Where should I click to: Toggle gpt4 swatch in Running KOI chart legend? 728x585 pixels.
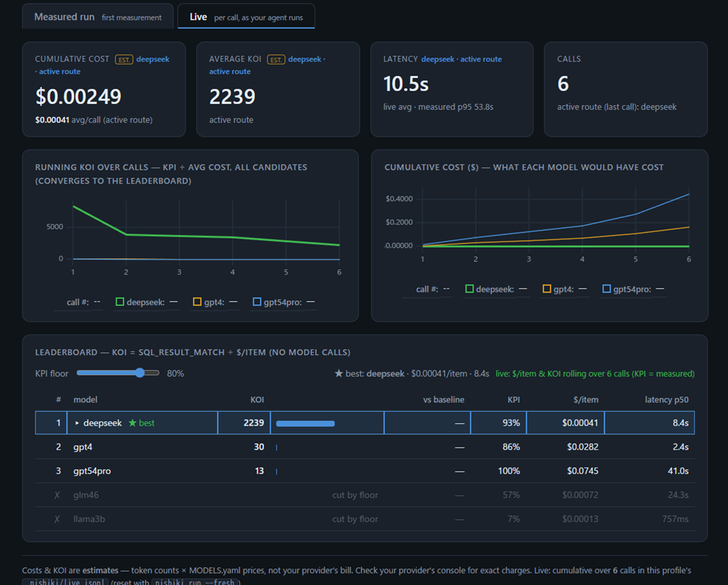198,302
